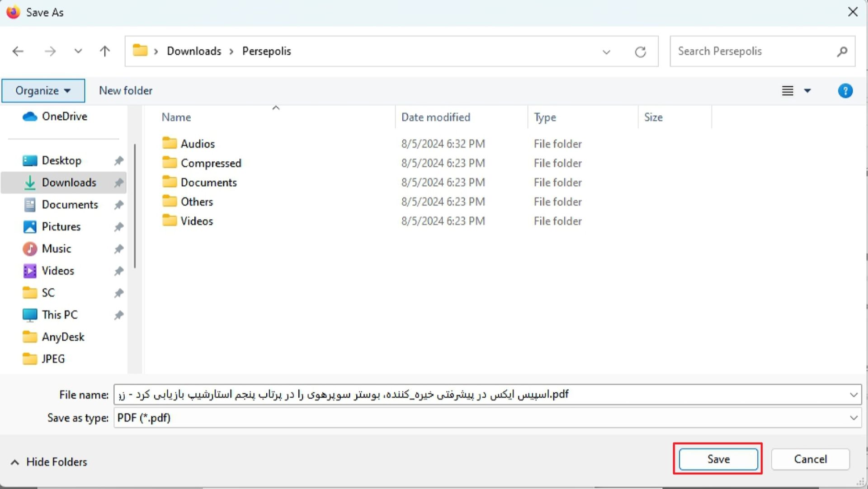
Task: Expand the navigation history dropdown
Action: pos(77,51)
